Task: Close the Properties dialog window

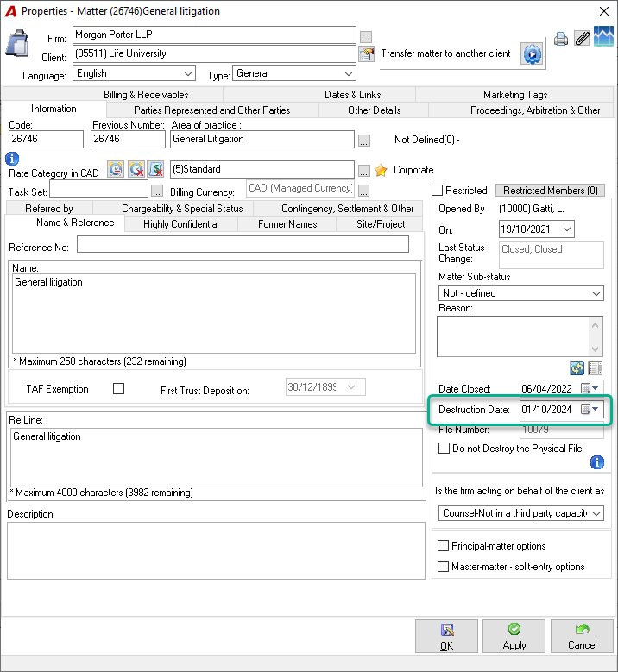Action: (604, 11)
